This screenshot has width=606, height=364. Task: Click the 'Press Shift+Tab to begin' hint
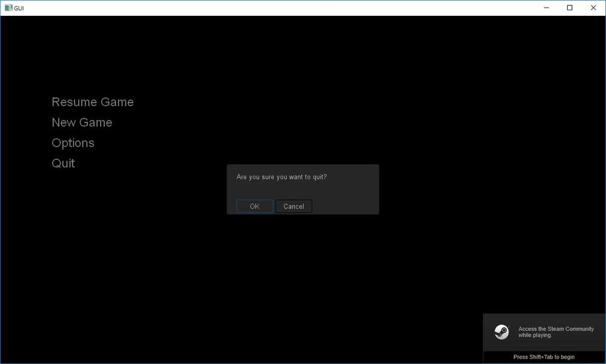tap(544, 357)
